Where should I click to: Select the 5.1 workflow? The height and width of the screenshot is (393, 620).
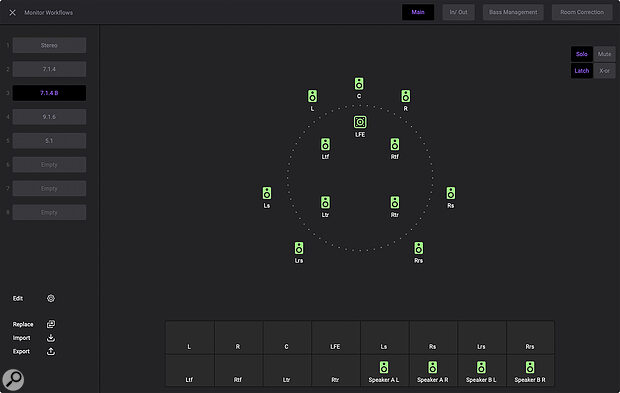pyautogui.click(x=49, y=141)
